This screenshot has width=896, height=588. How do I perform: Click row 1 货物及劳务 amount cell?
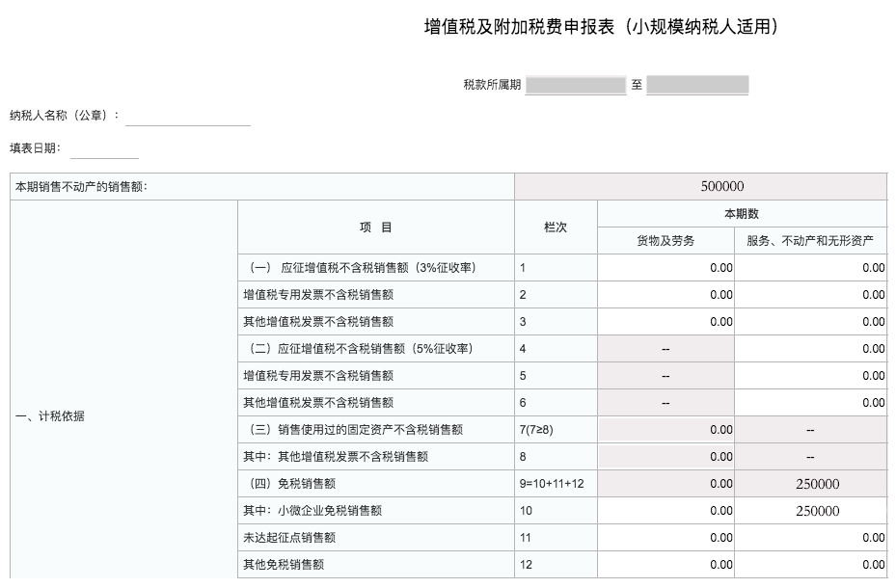click(665, 267)
